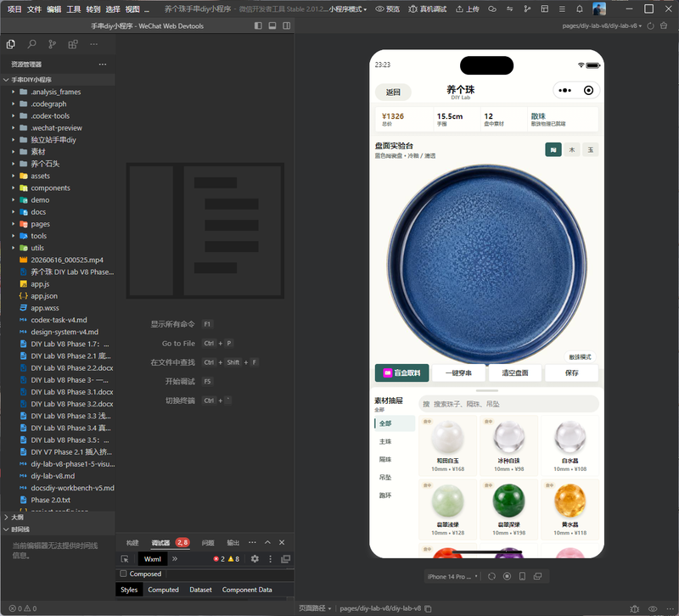Click the element inspector picker icon
Image resolution: width=679 pixels, height=616 pixels.
pyautogui.click(x=125, y=559)
